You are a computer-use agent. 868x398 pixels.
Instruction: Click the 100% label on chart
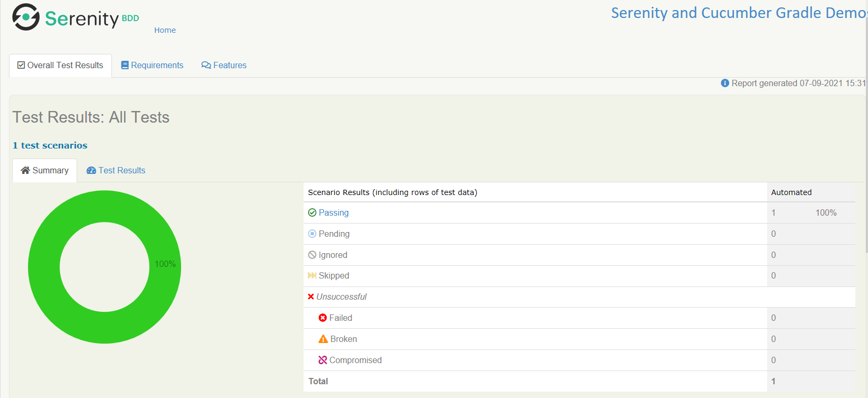[165, 264]
